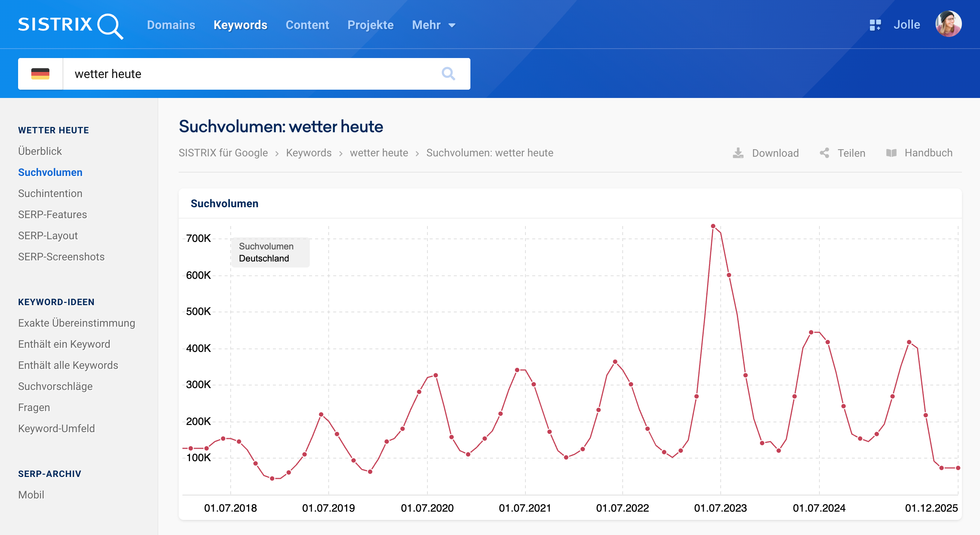The image size is (980, 535).
Task: Click the German flag country selector
Action: point(40,74)
